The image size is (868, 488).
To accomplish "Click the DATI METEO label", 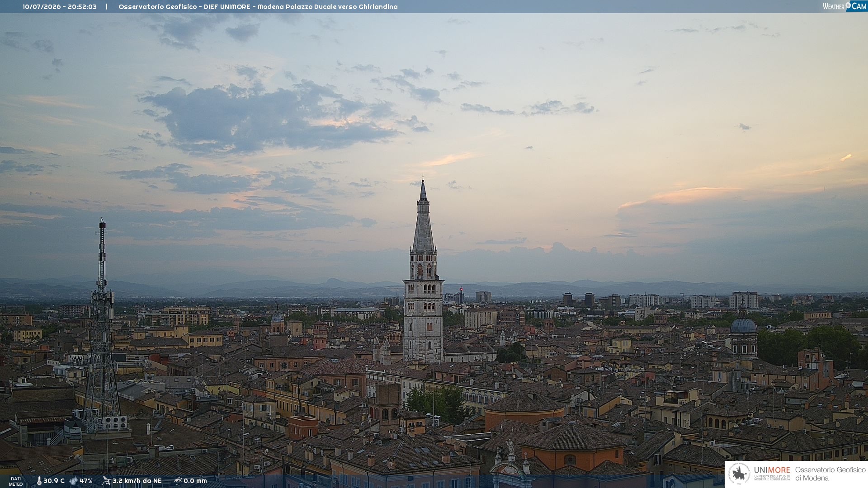I will [16, 481].
